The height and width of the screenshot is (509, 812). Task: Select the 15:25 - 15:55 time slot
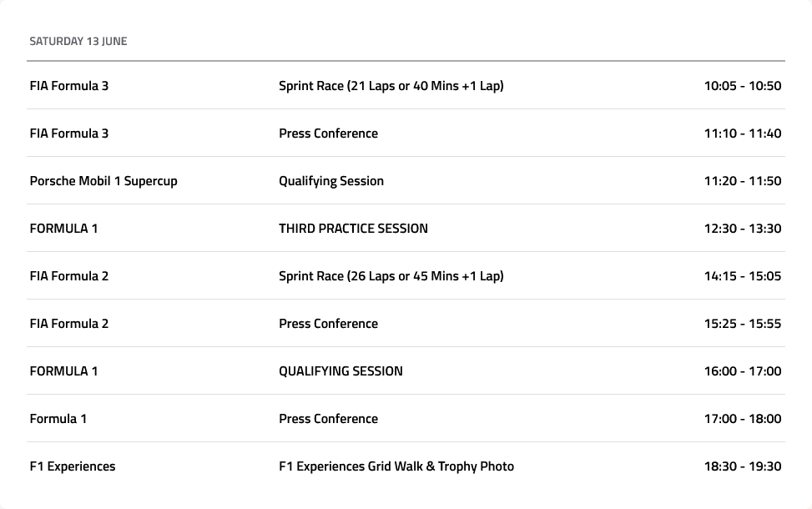tap(743, 324)
